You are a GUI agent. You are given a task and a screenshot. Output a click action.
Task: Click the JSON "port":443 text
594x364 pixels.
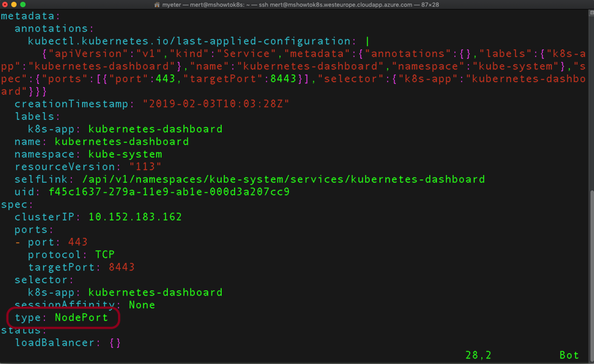pyautogui.click(x=142, y=79)
